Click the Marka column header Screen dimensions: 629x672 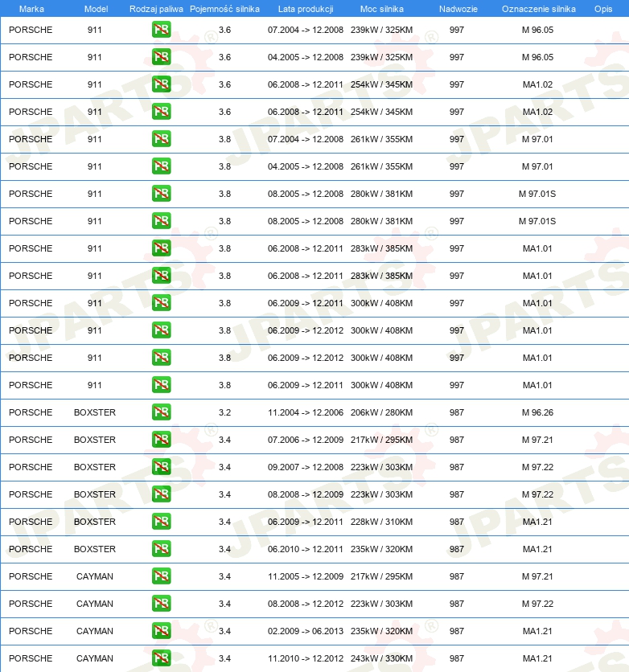(31, 9)
